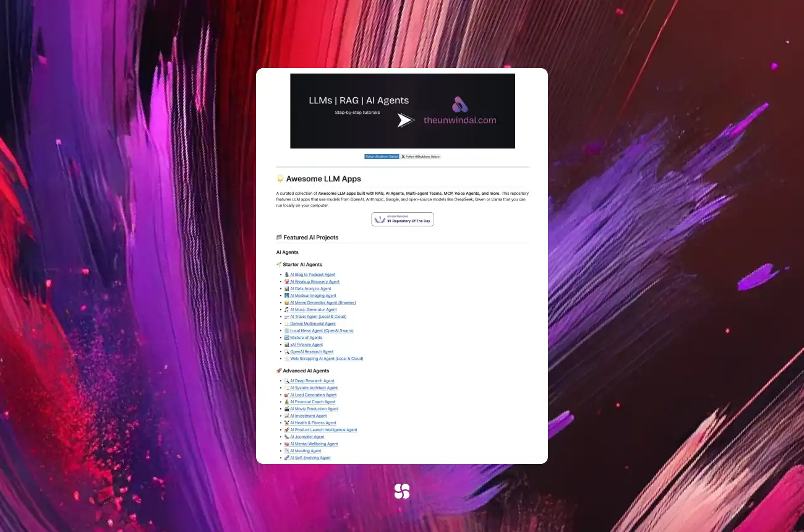The image size is (804, 532).
Task: Open Web Scrapping AI Agent link
Action: (323, 359)
